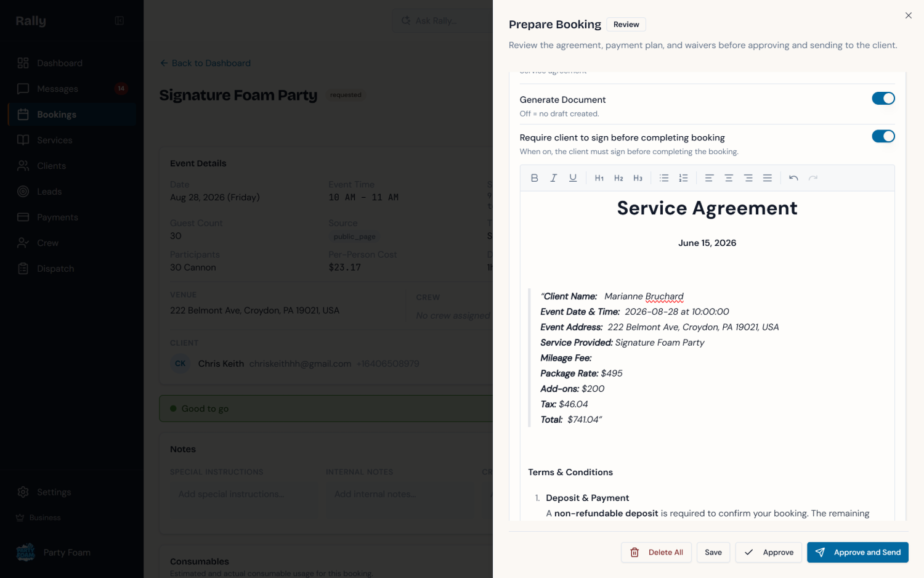The width and height of the screenshot is (924, 578).
Task: Save the booking draft
Action: pos(713,553)
